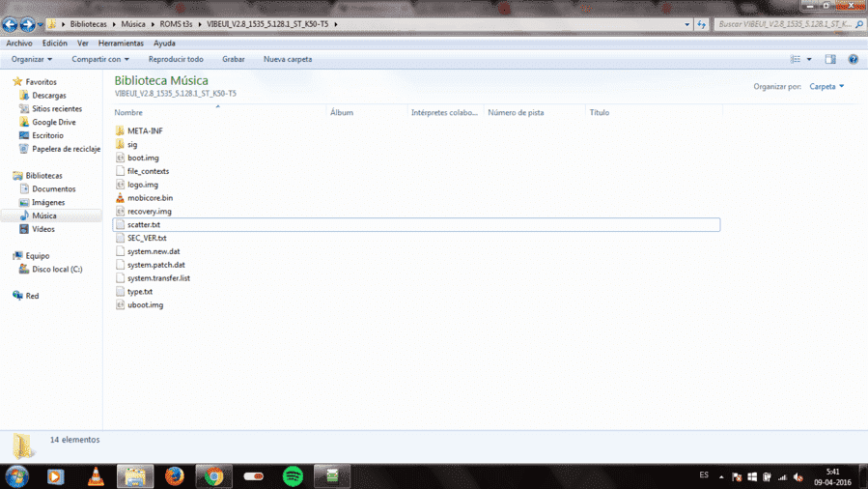Open VLC media player taskbar icon
The width and height of the screenshot is (868, 489).
pyautogui.click(x=96, y=476)
